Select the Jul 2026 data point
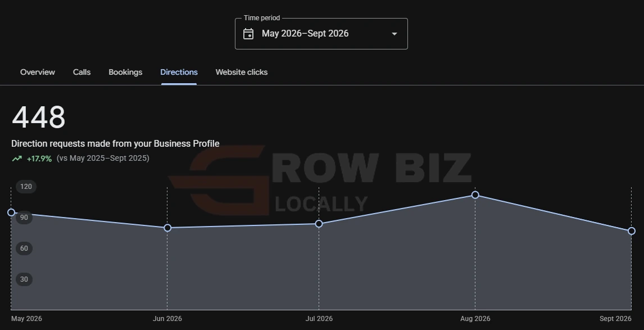Image resolution: width=644 pixels, height=330 pixels. pos(319,224)
